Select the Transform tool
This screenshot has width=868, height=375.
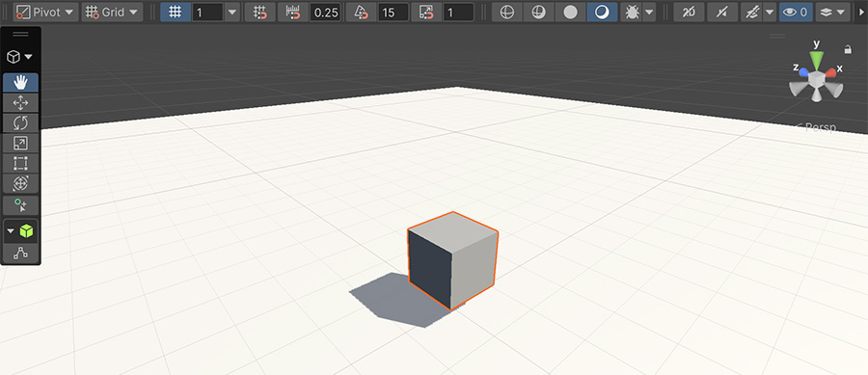coord(20,183)
